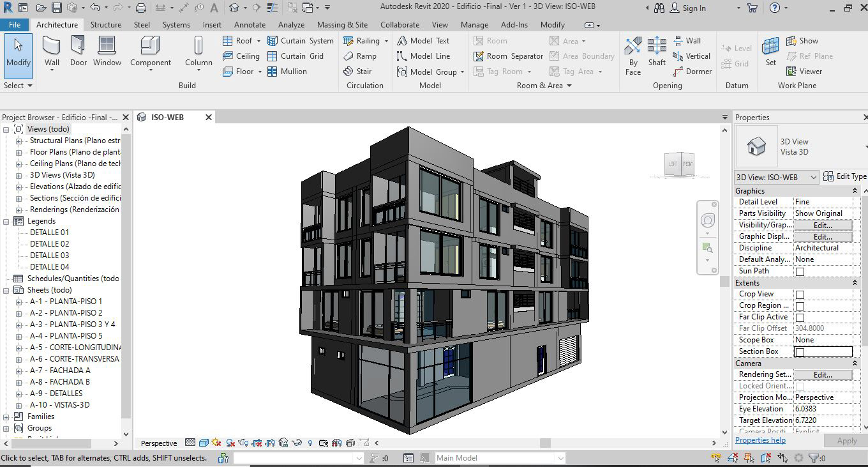The height and width of the screenshot is (467, 868).
Task: Select DETALLE 02 legend in browser
Action: tap(49, 244)
